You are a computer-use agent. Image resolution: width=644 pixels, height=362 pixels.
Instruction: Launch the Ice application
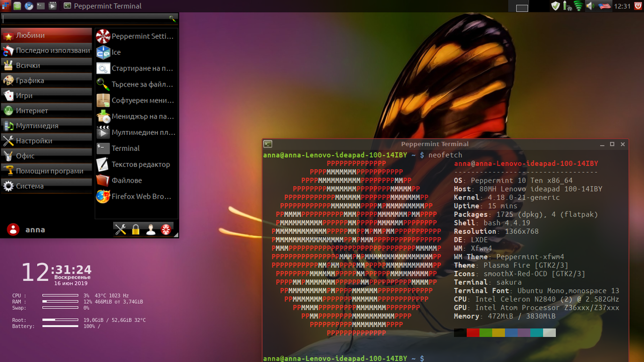pos(136,52)
